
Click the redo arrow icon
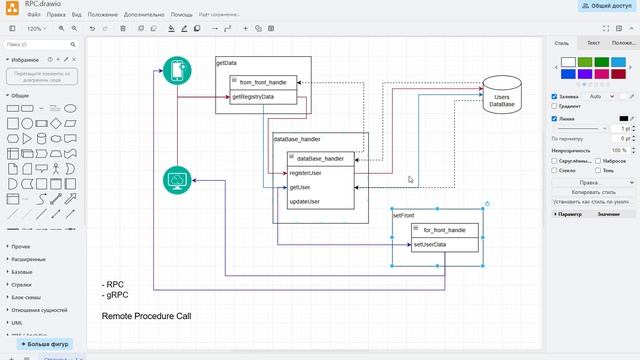[105, 29]
